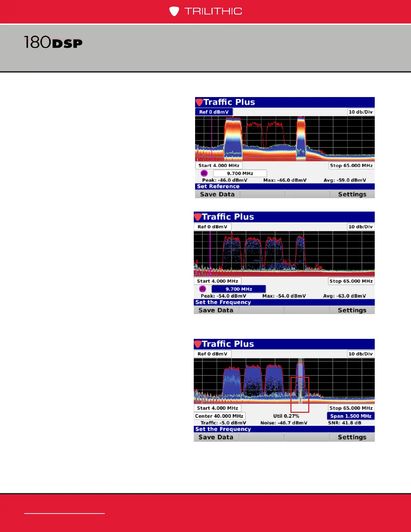Select Ref 0 dBmV in the middle Traffic Plus screen
The image size is (411, 532).
coord(213,227)
